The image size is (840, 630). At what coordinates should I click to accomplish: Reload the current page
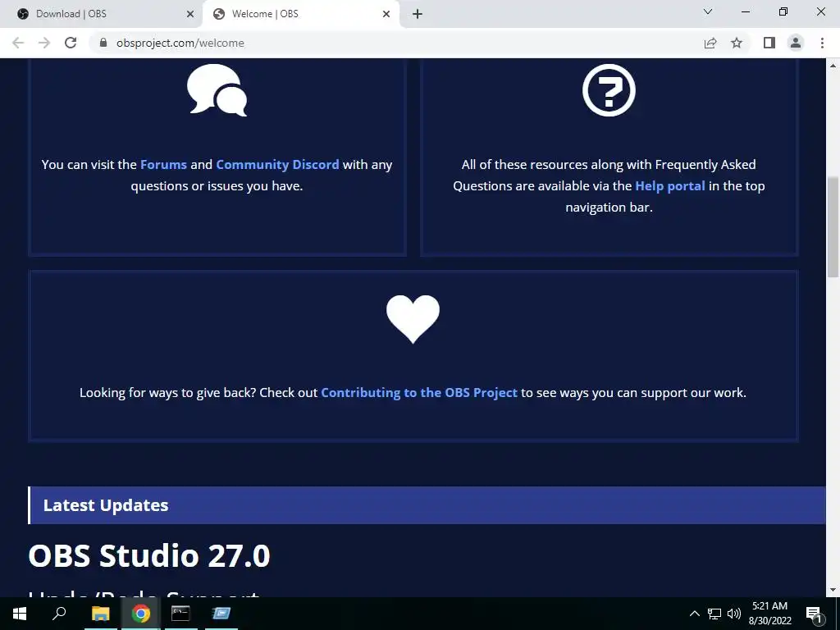point(71,43)
